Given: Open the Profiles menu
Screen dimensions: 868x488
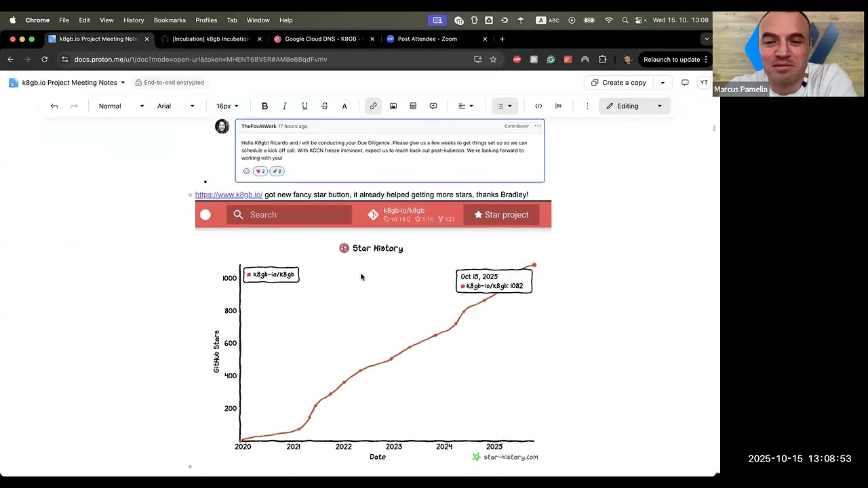Looking at the screenshot, I should (x=206, y=20).
